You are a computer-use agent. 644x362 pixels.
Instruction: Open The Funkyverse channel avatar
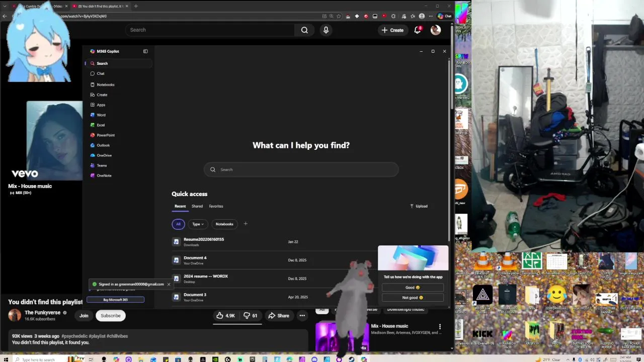[15, 316]
